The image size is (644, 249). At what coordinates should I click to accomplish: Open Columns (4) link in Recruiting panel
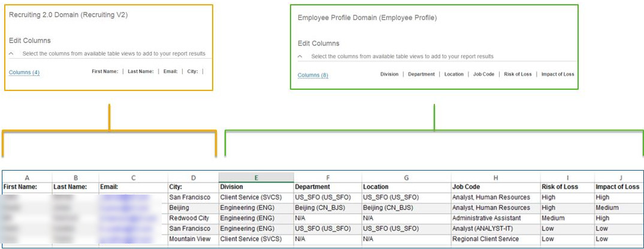pyautogui.click(x=24, y=72)
